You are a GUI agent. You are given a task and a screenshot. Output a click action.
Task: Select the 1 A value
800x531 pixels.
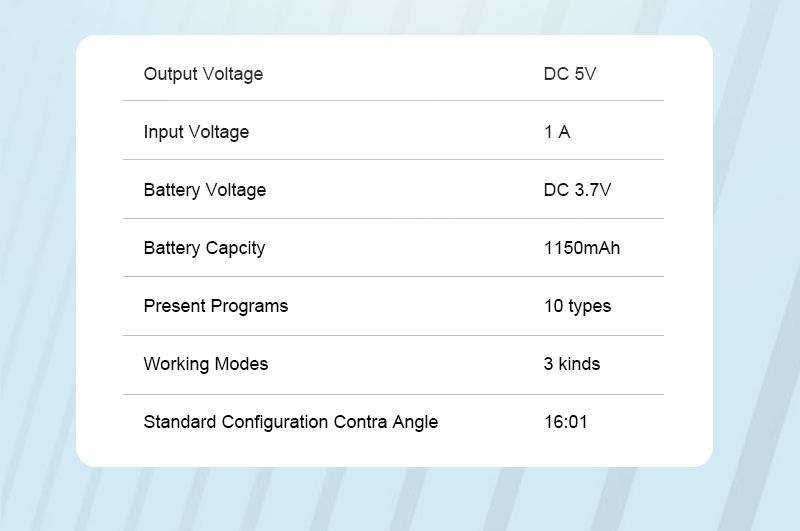pyautogui.click(x=557, y=132)
